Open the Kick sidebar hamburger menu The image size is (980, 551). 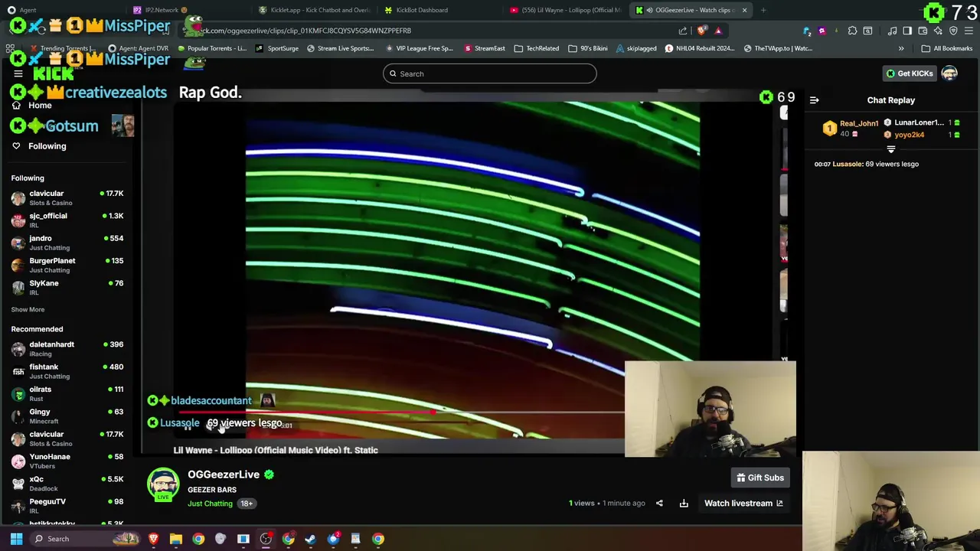coord(18,73)
